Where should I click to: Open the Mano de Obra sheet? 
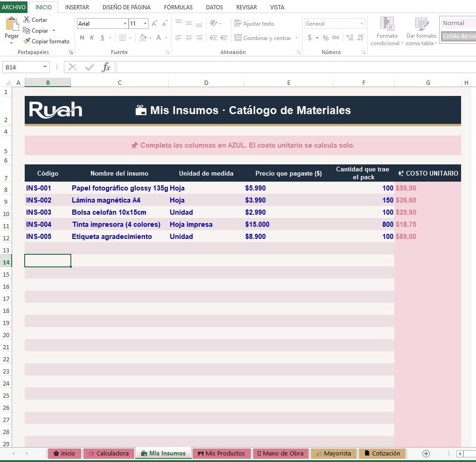pyautogui.click(x=281, y=453)
